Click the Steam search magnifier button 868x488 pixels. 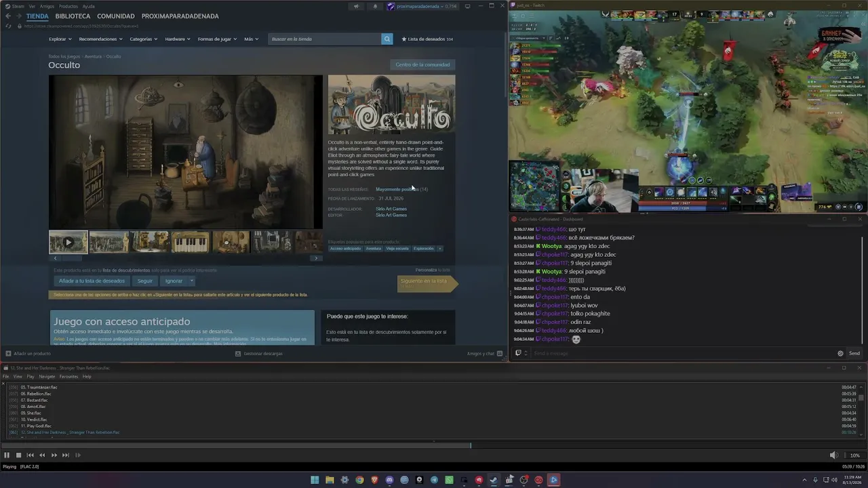(x=387, y=39)
